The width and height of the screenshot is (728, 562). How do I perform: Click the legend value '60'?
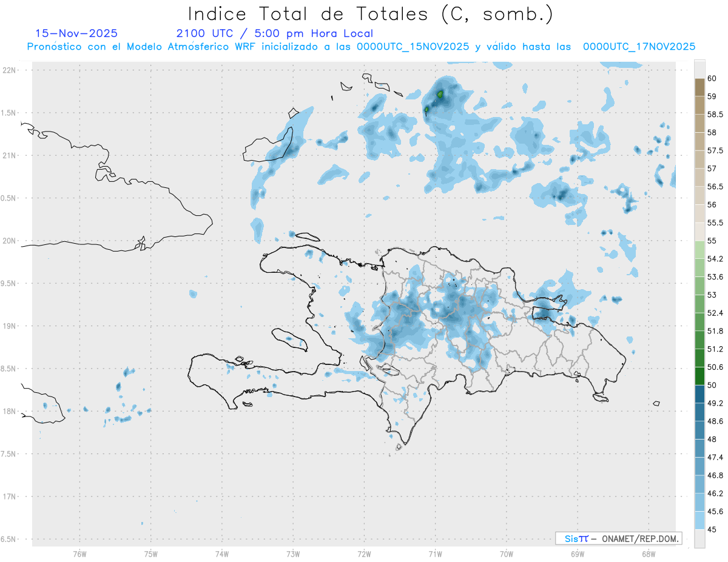[712, 78]
